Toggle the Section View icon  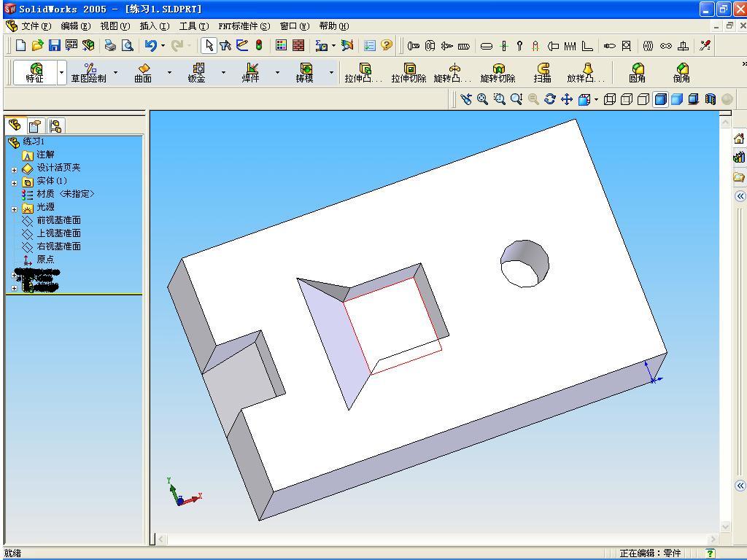(711, 99)
